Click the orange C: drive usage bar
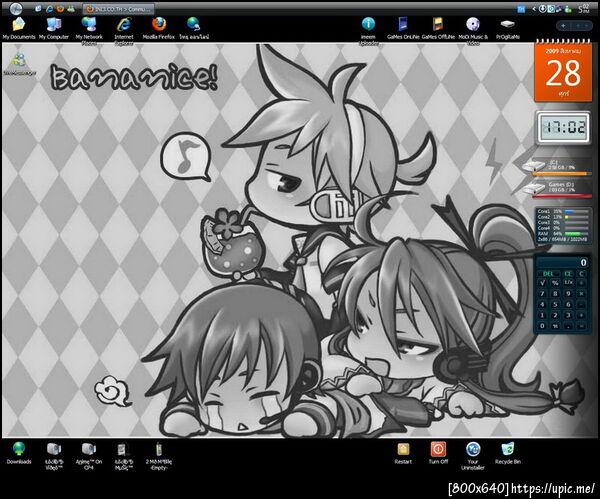Screen dimensions: 600x499 [x=562, y=174]
